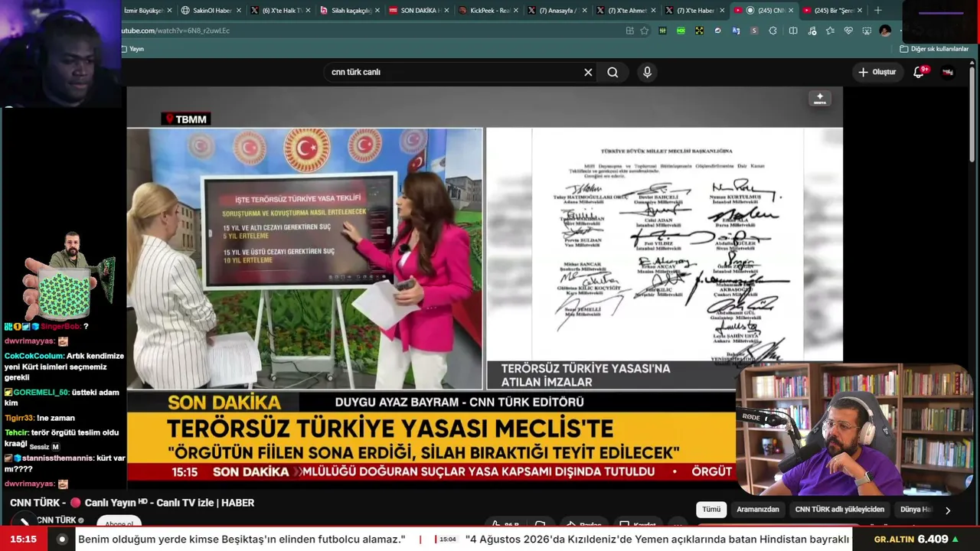Close the SON DAKİKA tab
The image size is (980, 551).
click(446, 11)
